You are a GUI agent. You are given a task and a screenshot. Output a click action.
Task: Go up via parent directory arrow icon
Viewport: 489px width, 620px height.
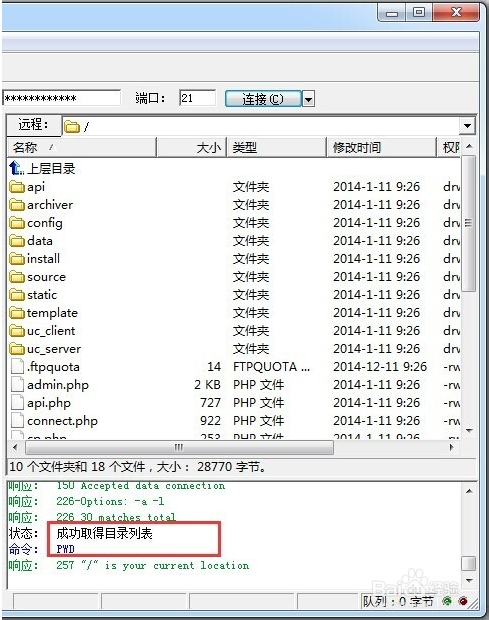(16, 168)
